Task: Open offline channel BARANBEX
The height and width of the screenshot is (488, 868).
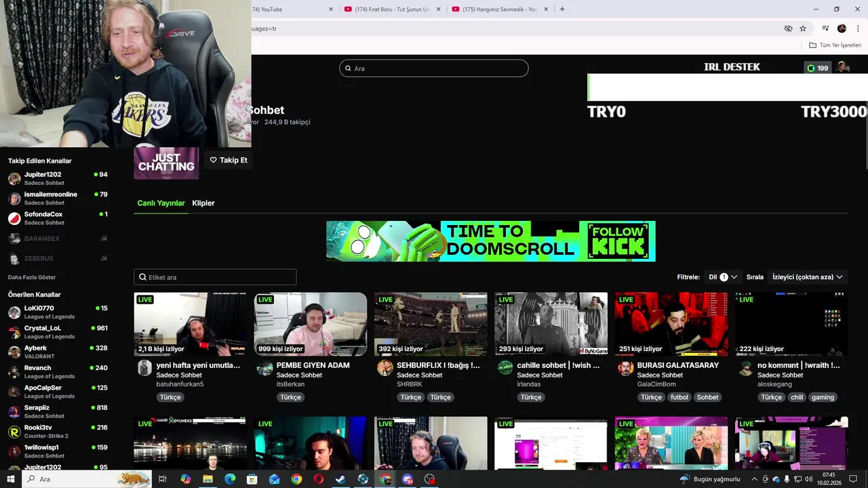Action: [58, 239]
